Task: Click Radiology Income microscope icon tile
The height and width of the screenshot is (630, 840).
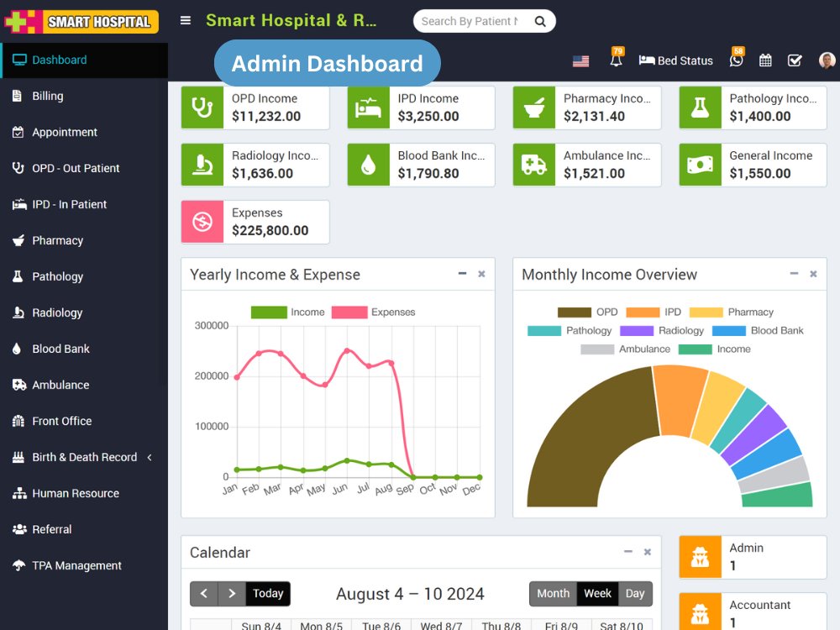Action: 202,165
